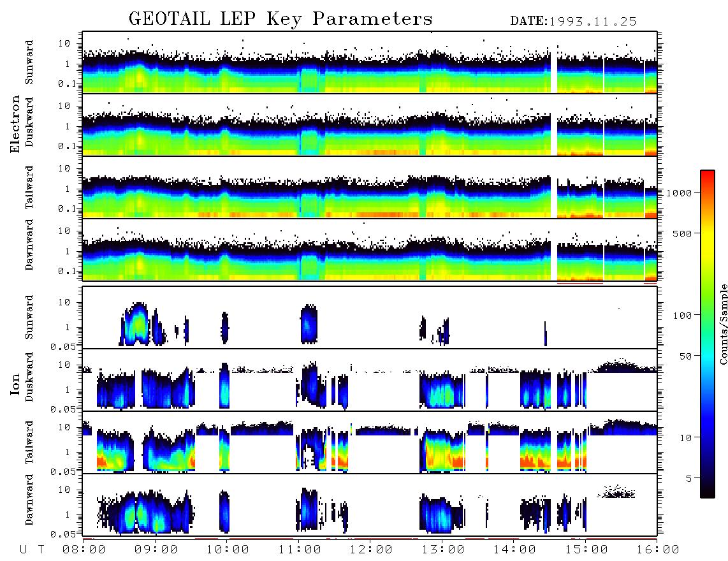Click the 1000 value on the color scale
Screen dimensions: 728x561
click(x=680, y=193)
